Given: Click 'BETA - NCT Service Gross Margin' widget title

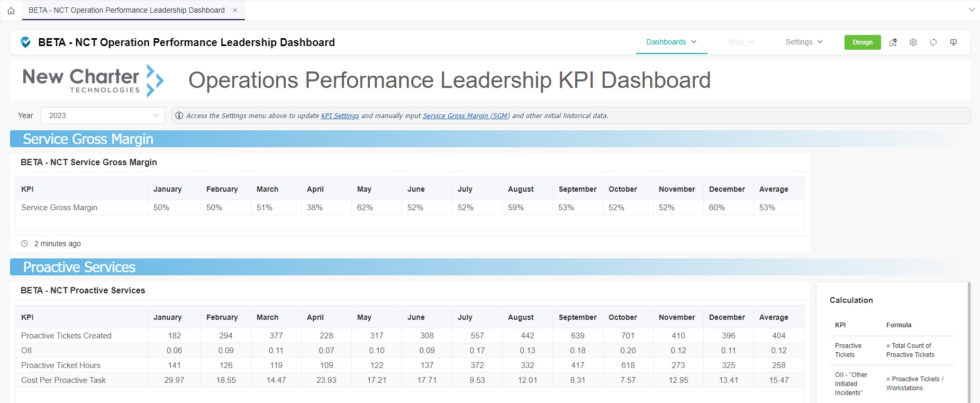Looking at the screenshot, I should 89,162.
